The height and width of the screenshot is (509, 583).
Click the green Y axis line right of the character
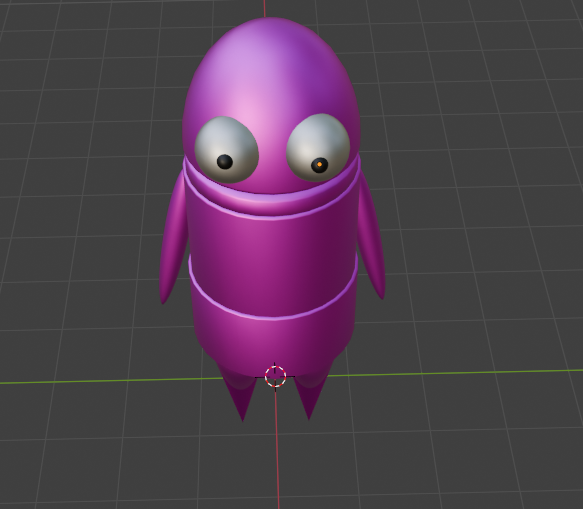pos(455,373)
